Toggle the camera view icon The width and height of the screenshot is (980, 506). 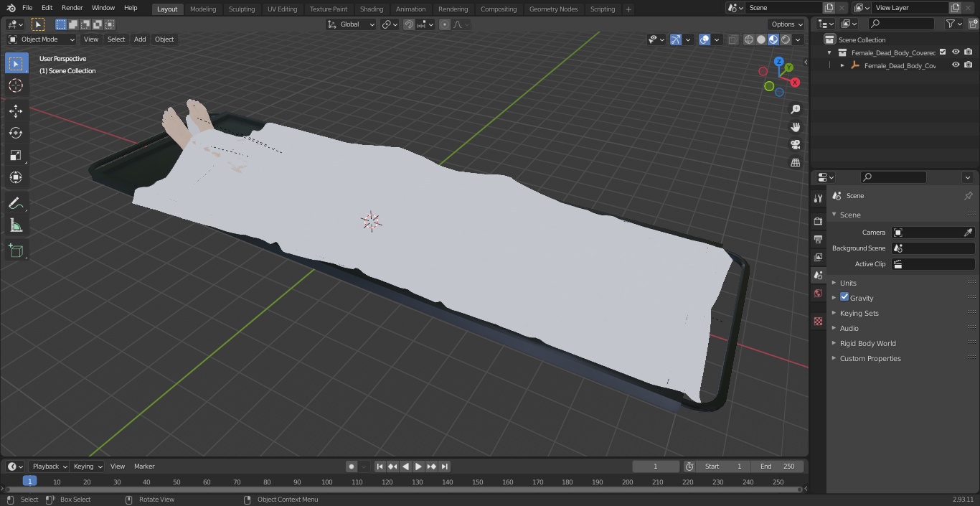(795, 145)
